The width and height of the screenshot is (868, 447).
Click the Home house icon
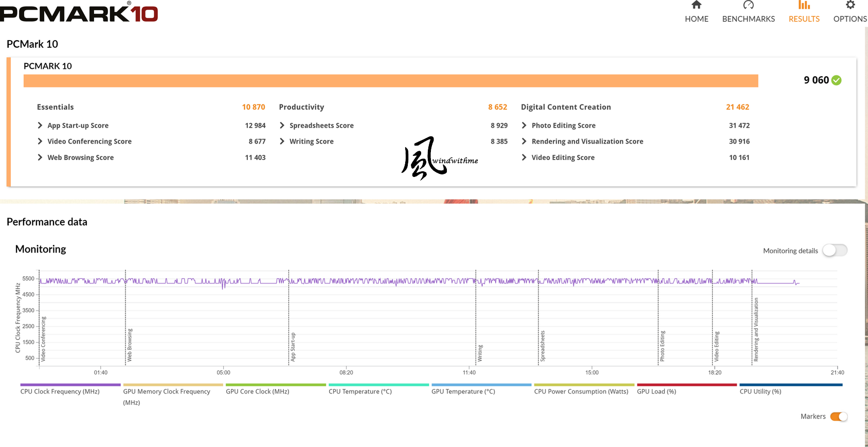pos(696,5)
